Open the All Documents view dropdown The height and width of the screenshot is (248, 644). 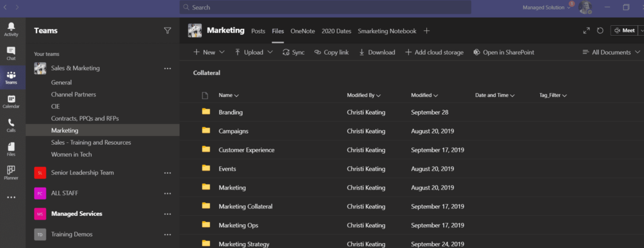coord(611,52)
